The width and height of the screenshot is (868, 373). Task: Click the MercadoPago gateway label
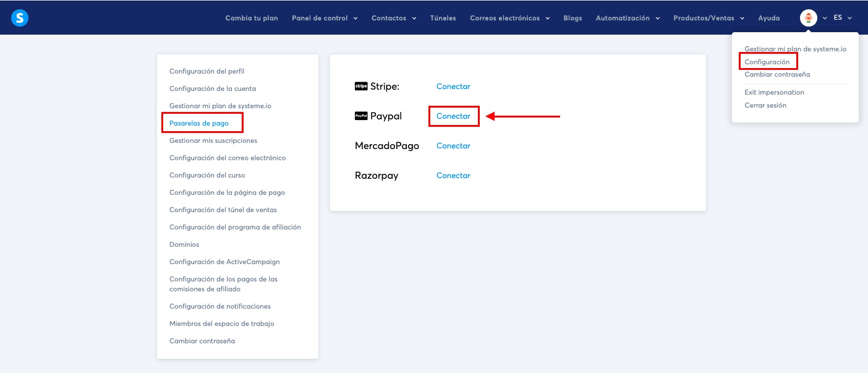click(386, 145)
